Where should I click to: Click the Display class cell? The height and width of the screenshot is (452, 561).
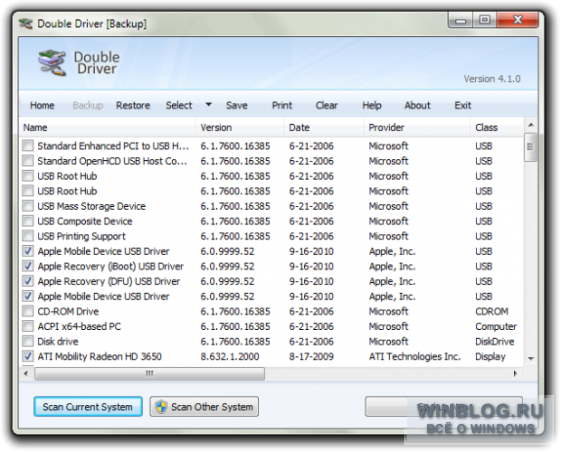point(490,356)
